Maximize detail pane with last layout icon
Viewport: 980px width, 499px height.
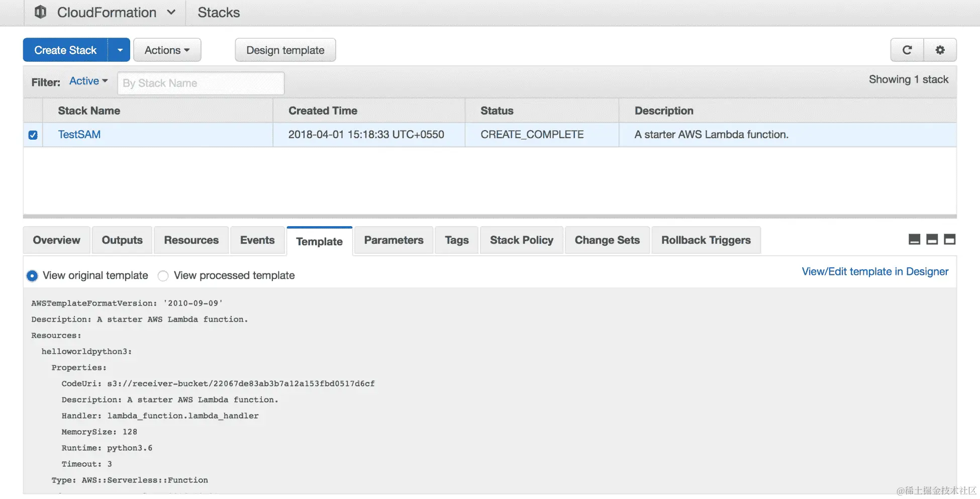(950, 240)
